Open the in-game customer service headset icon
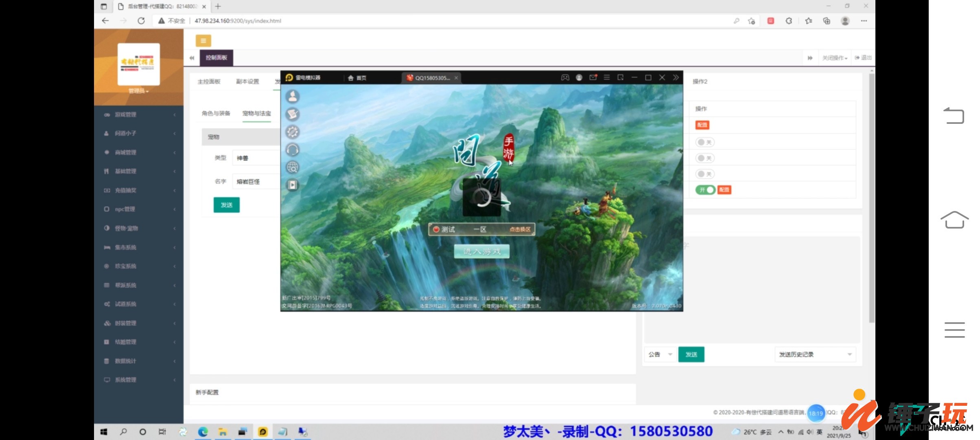This screenshot has width=980, height=440. point(293,150)
